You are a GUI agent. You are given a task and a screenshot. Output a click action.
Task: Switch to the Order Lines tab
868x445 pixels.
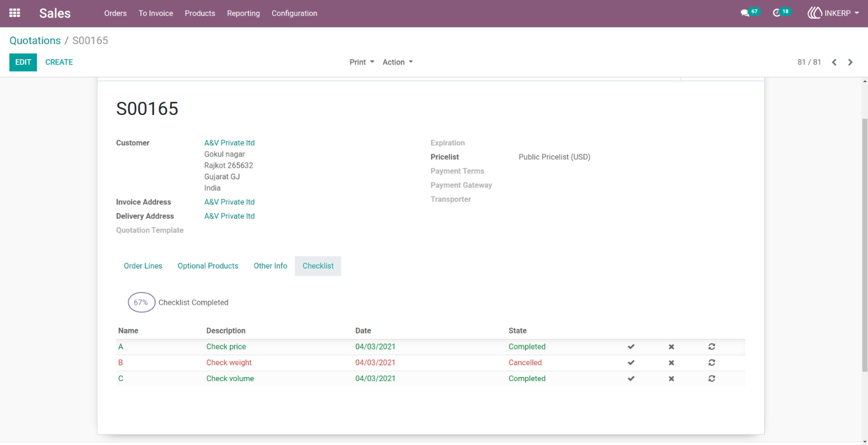coord(143,266)
